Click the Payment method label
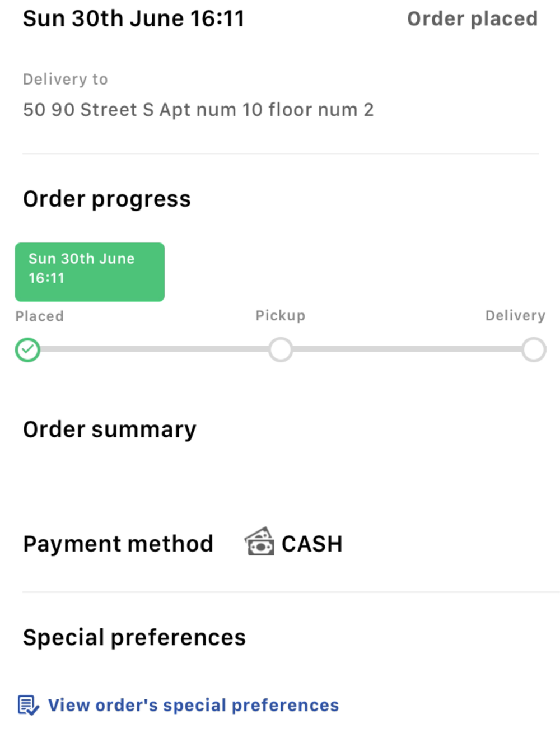Viewport: 560px width, 747px height. pyautogui.click(x=118, y=544)
